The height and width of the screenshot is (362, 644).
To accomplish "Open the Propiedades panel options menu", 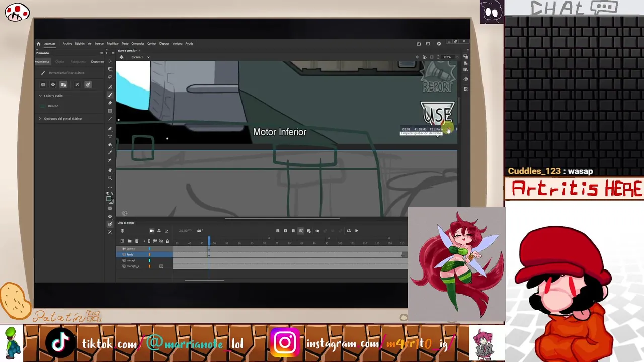I will click(x=101, y=53).
